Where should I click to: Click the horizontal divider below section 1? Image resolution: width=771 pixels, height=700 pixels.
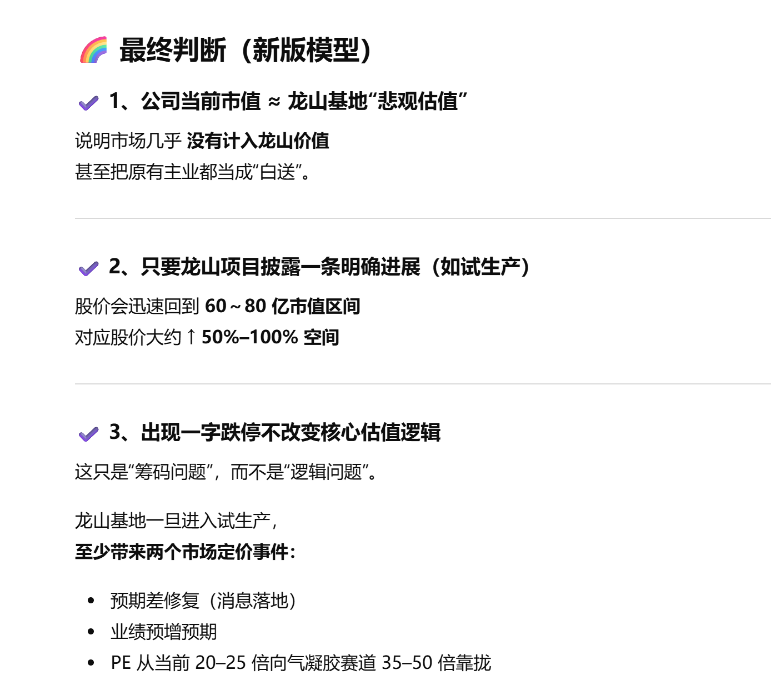[x=422, y=218]
